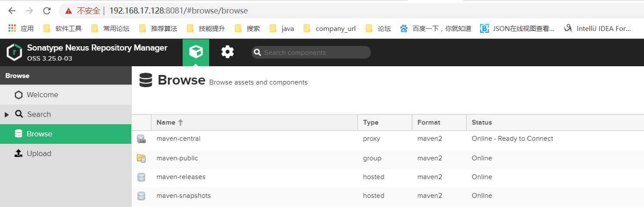This screenshot has height=207, width=644.
Task: Click the browser back arrow
Action: [12, 11]
